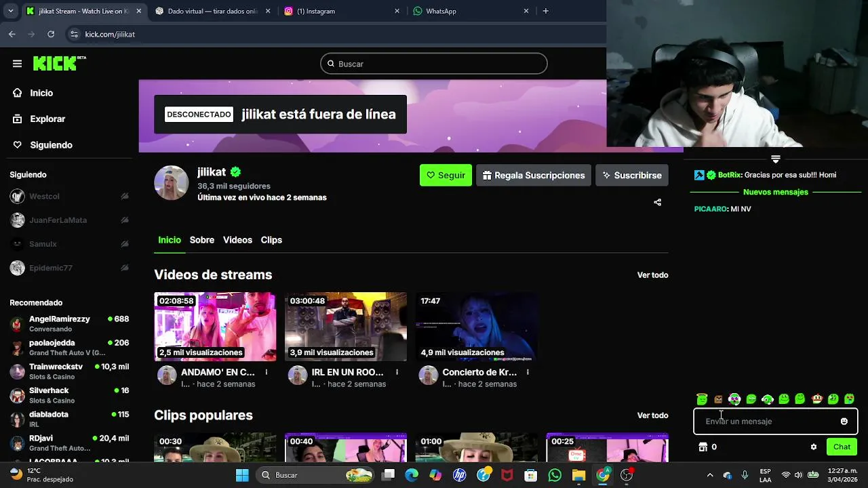Open RDjavi recommended channel
This screenshot has height=488, width=868.
click(69, 443)
